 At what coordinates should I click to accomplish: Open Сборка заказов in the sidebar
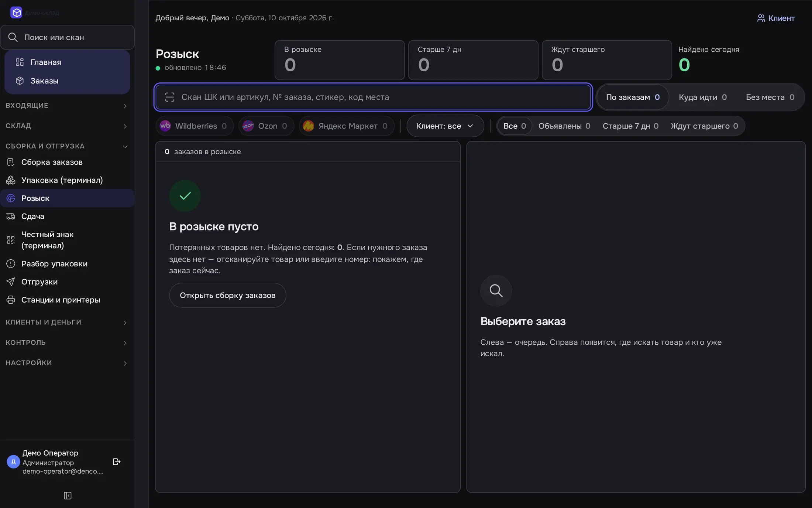[x=67, y=162]
